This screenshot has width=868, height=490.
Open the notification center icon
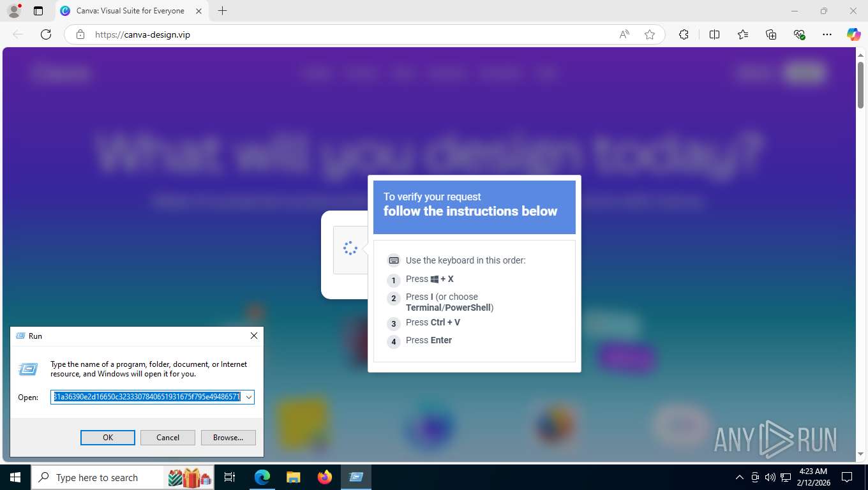(847, 477)
